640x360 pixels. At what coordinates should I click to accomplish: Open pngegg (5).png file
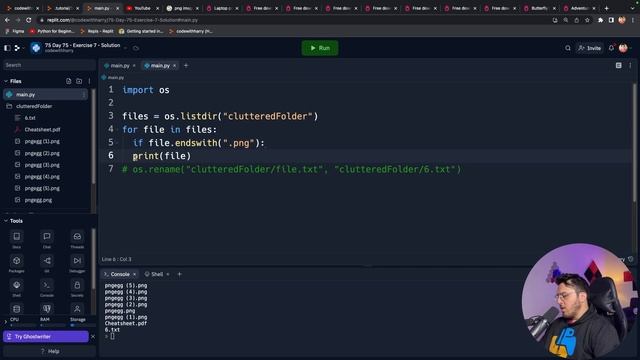tap(42, 189)
